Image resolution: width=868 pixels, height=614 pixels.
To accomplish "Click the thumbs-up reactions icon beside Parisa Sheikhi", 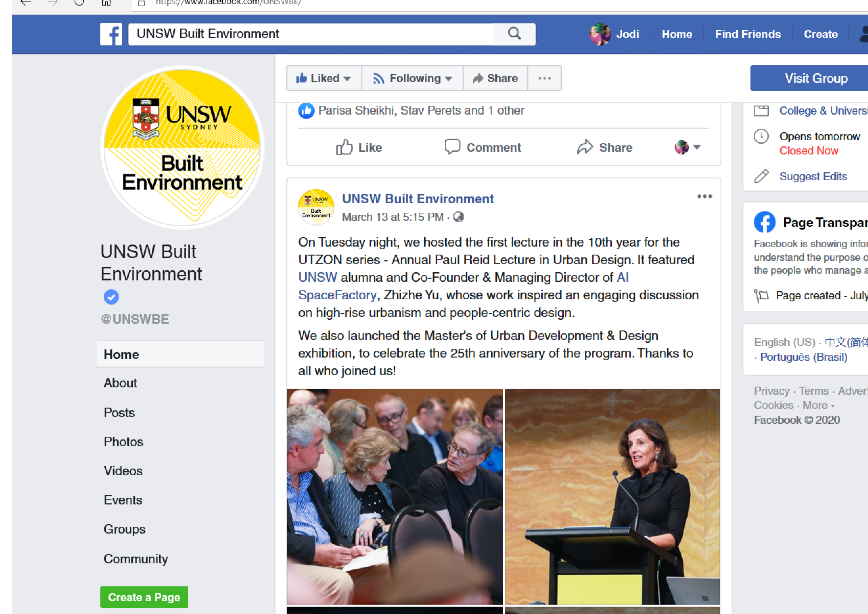I will point(306,110).
